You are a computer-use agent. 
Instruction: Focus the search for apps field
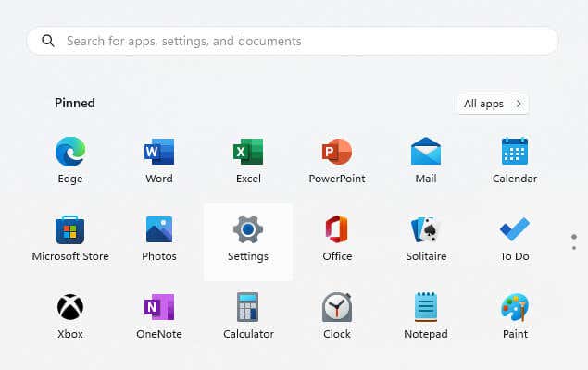point(293,41)
